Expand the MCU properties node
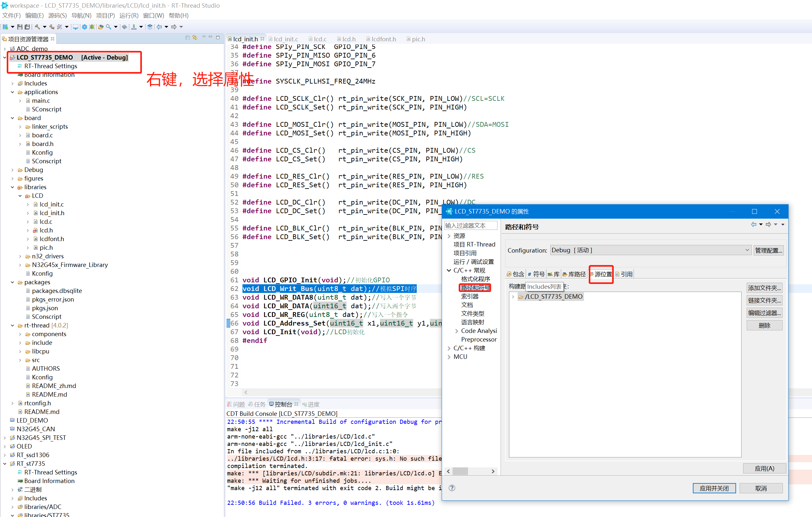This screenshot has width=812, height=517. 449,357
